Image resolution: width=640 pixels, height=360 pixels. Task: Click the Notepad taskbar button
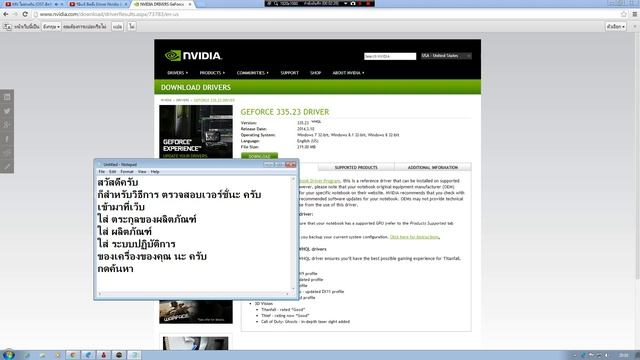[x=134, y=355]
